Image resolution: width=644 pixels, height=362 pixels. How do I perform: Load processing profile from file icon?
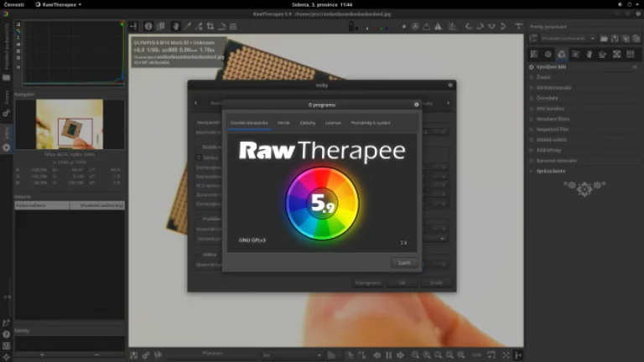(604, 39)
